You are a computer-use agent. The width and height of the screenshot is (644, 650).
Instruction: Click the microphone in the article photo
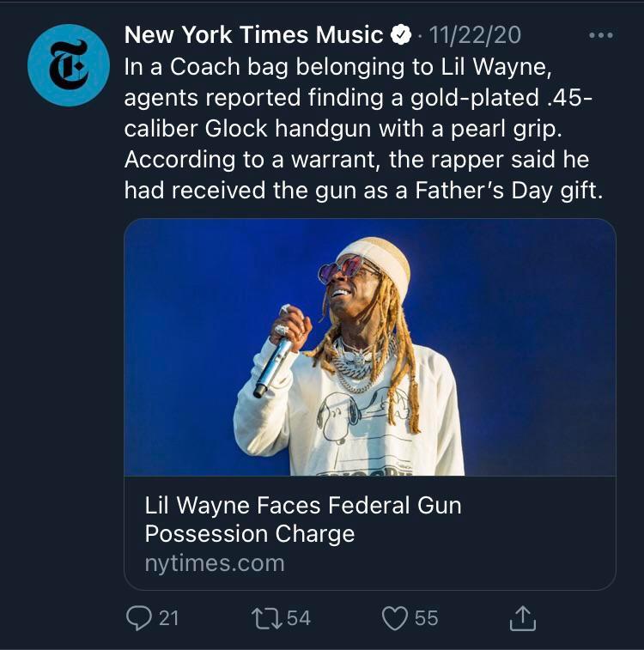(274, 367)
